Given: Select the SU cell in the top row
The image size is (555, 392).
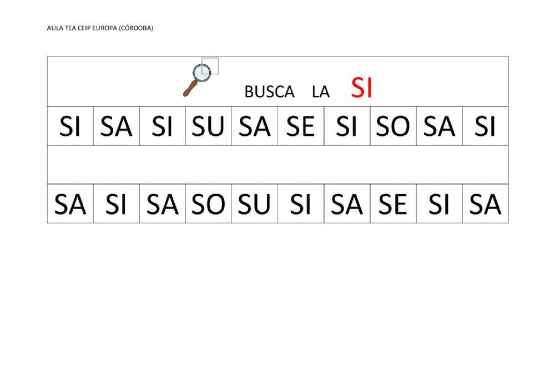Looking at the screenshot, I should pyautogui.click(x=208, y=127).
